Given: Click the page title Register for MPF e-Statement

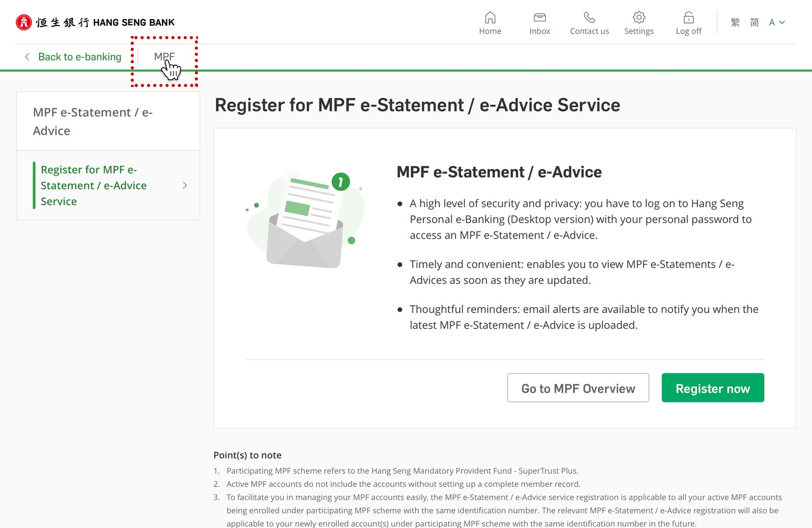Looking at the screenshot, I should pyautogui.click(x=417, y=105).
